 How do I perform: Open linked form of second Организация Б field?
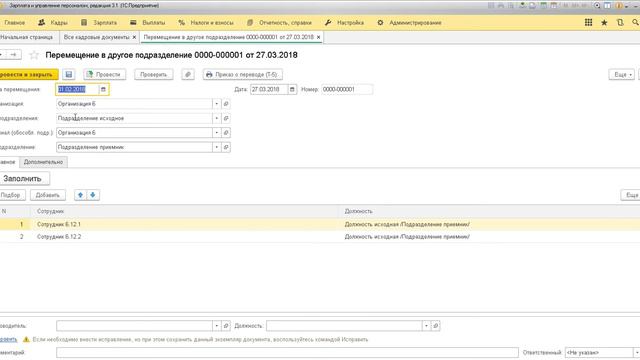pyautogui.click(x=226, y=133)
